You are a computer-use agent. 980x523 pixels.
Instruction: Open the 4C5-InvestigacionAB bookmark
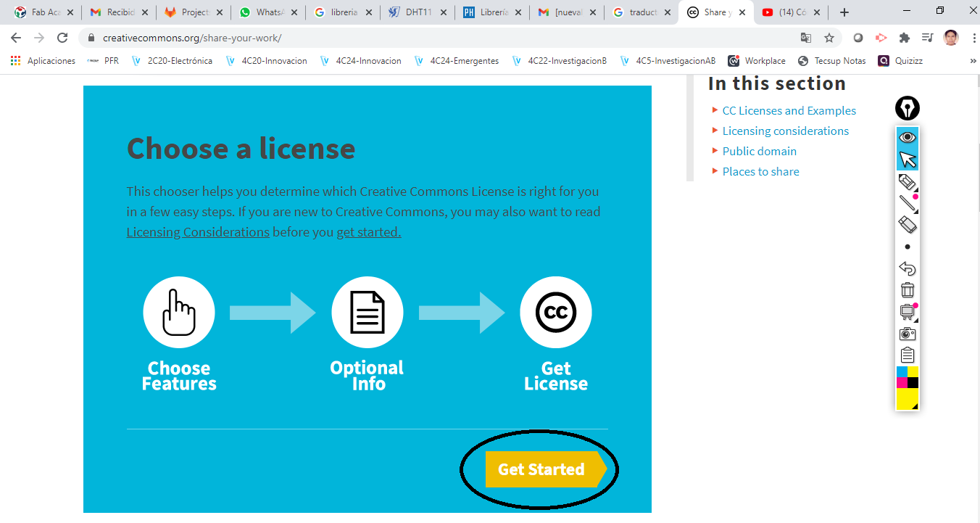point(668,61)
